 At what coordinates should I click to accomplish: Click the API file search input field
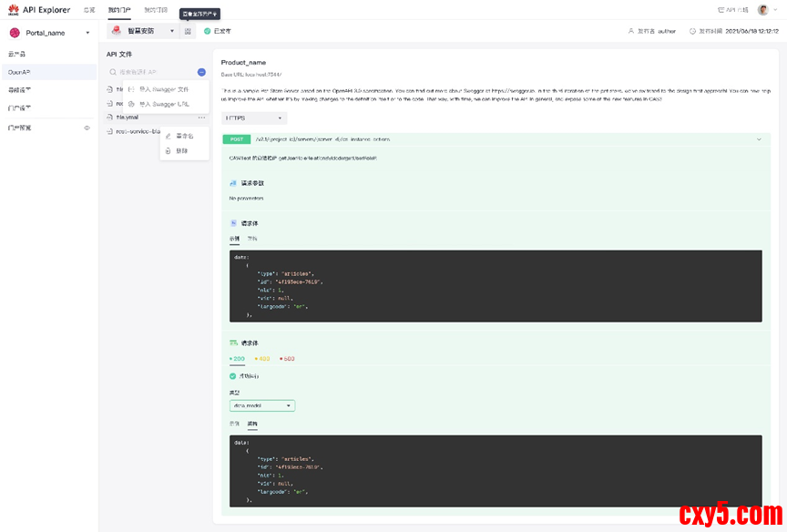(x=150, y=72)
